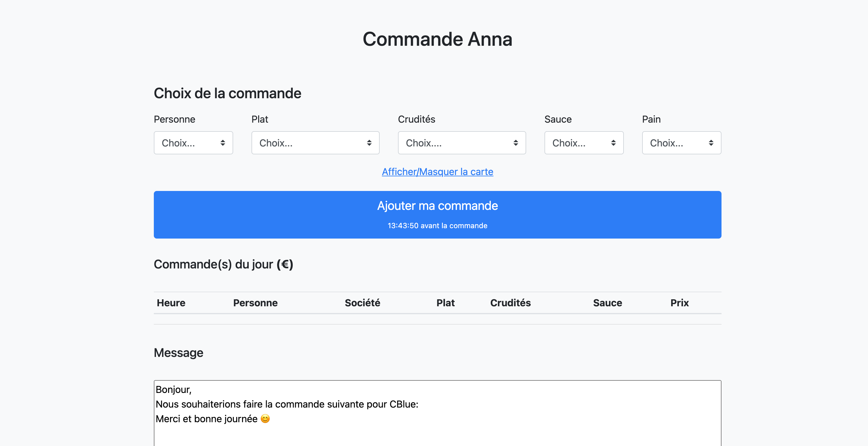Expand the Plat choice dropdown
Screen dimensions: 868x446
click(315, 143)
